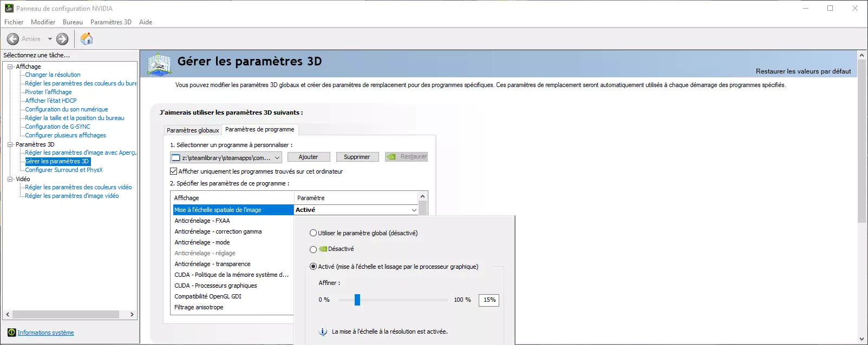Image resolution: width=868 pixels, height=345 pixels.
Task: Open Régler les paramètres des couleurs vidéo
Action: 79,187
